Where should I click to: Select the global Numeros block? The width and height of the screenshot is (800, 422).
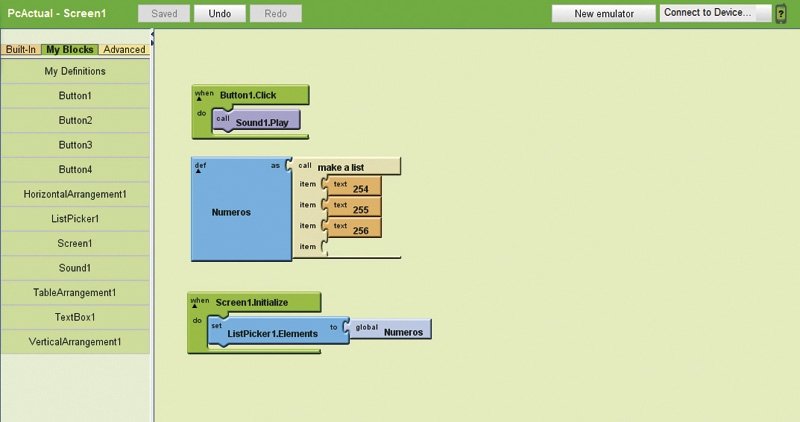coord(391,329)
